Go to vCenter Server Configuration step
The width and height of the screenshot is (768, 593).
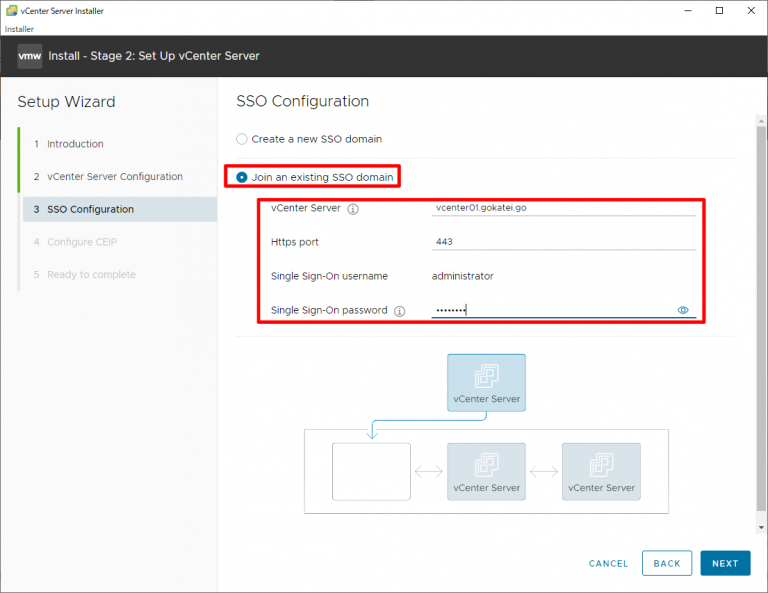pos(114,177)
